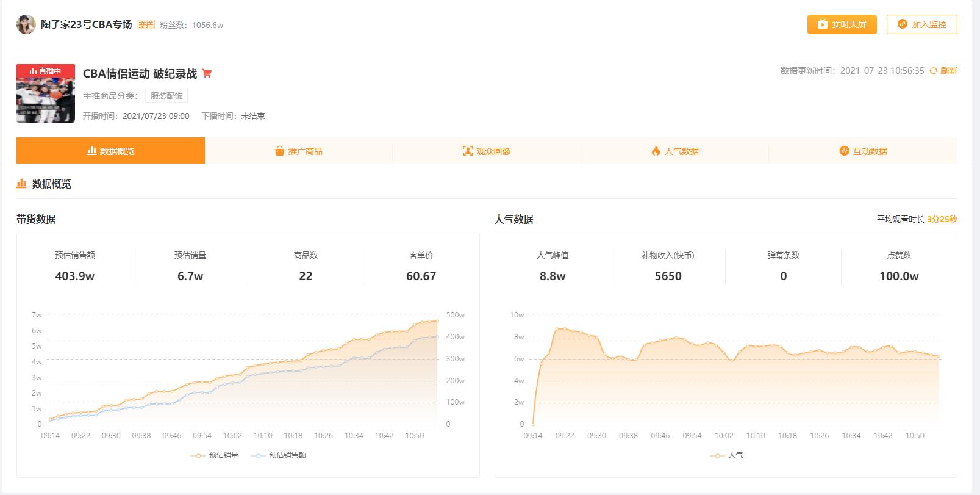Click the pulse icon on 互动数据 tab
The image size is (980, 495).
844,151
